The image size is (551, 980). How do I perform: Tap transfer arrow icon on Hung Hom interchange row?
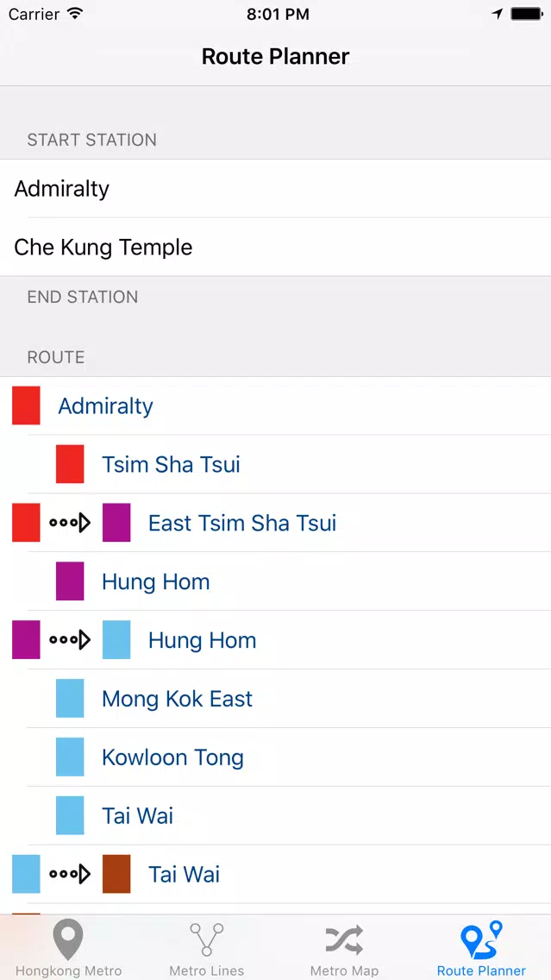point(70,640)
